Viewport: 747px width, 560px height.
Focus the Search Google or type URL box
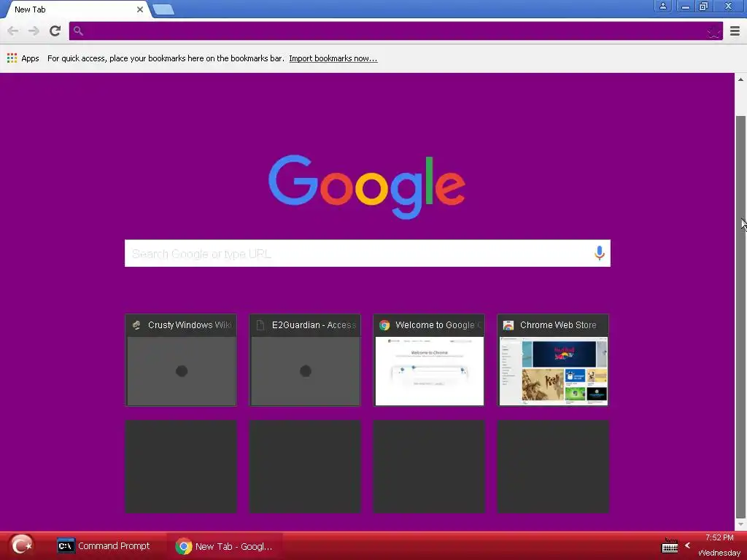point(368,253)
